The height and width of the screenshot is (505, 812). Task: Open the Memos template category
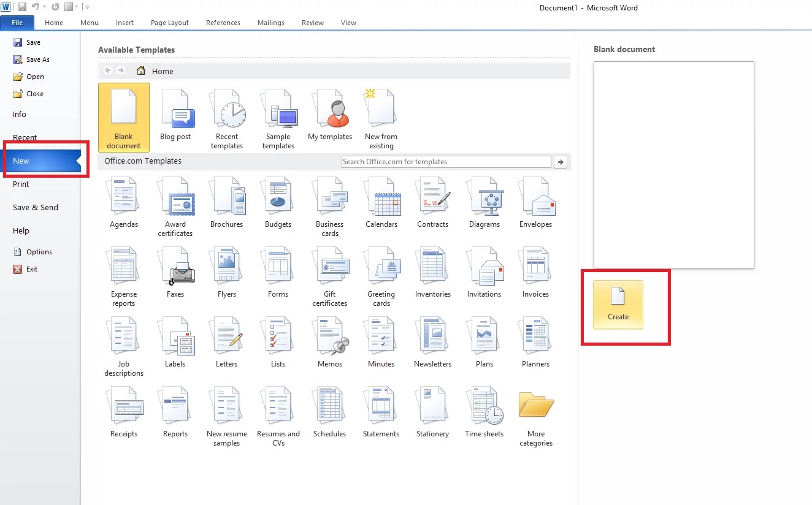point(330,343)
